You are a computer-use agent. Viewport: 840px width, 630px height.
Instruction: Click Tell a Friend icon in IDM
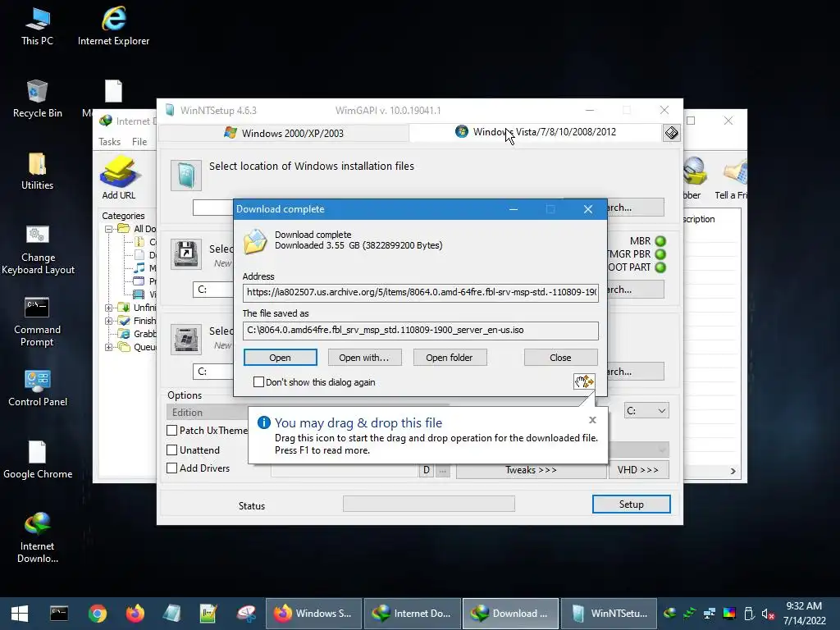pos(731,178)
